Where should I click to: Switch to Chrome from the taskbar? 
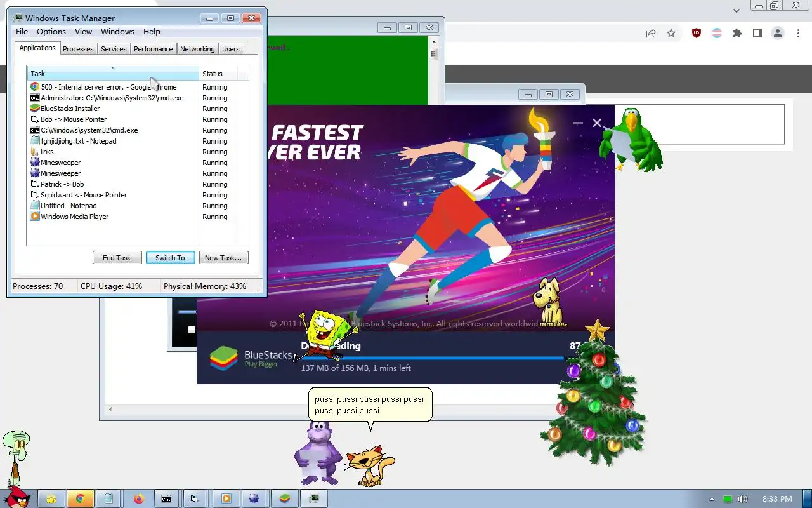[81, 498]
